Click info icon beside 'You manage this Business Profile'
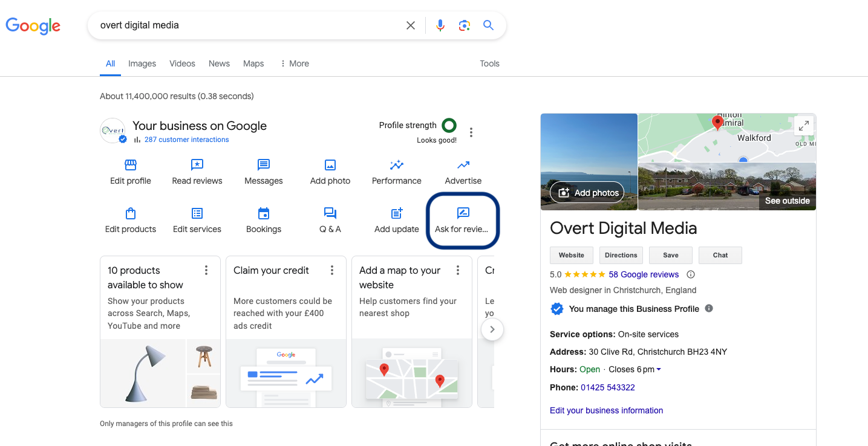The image size is (868, 446). click(x=709, y=308)
